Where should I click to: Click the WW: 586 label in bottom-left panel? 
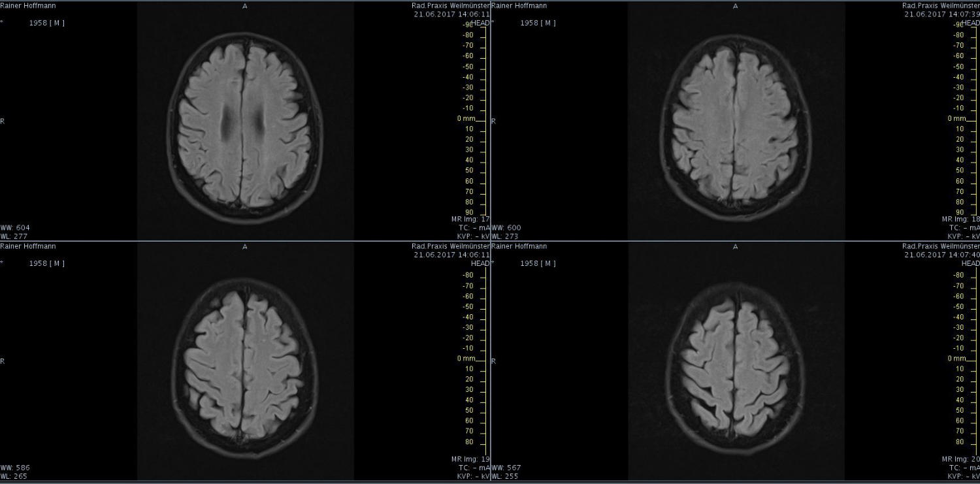click(x=15, y=468)
